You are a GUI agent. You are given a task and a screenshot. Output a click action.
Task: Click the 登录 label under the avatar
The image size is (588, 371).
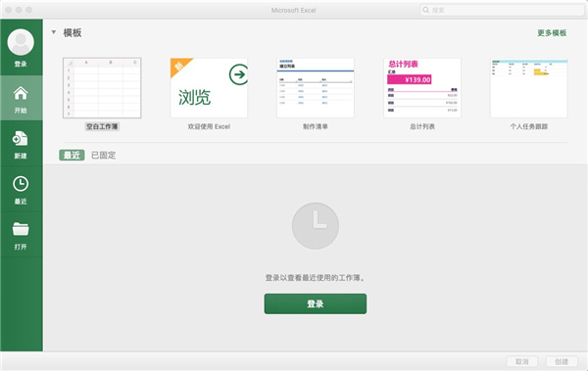tap(21, 64)
